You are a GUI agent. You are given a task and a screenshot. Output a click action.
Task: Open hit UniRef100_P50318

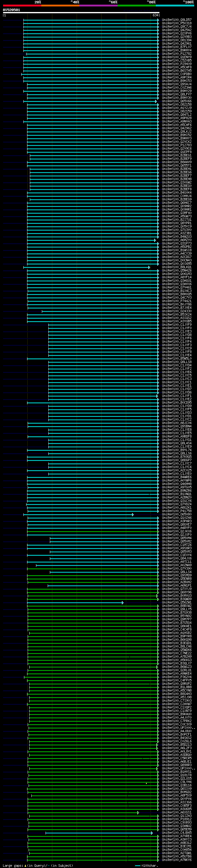coord(176,23)
